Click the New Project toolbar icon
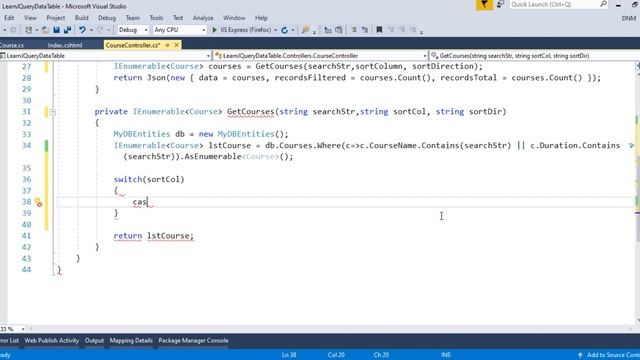This screenshot has height=360, width=640. click(x=29, y=30)
